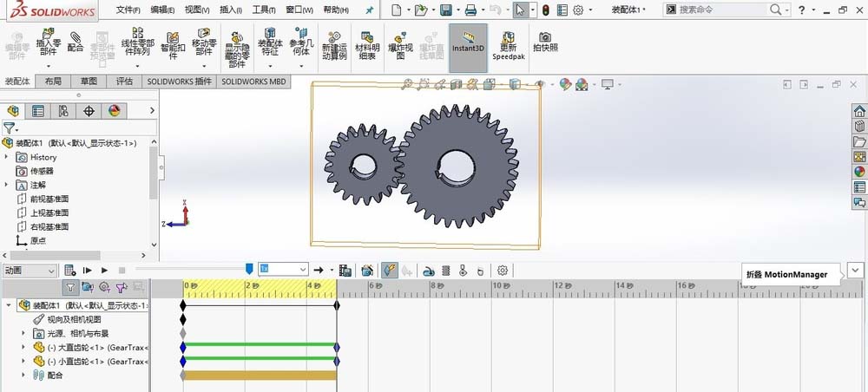Click the Gravity icon in MotionManager
The height and width of the screenshot is (392, 868).
point(481,271)
